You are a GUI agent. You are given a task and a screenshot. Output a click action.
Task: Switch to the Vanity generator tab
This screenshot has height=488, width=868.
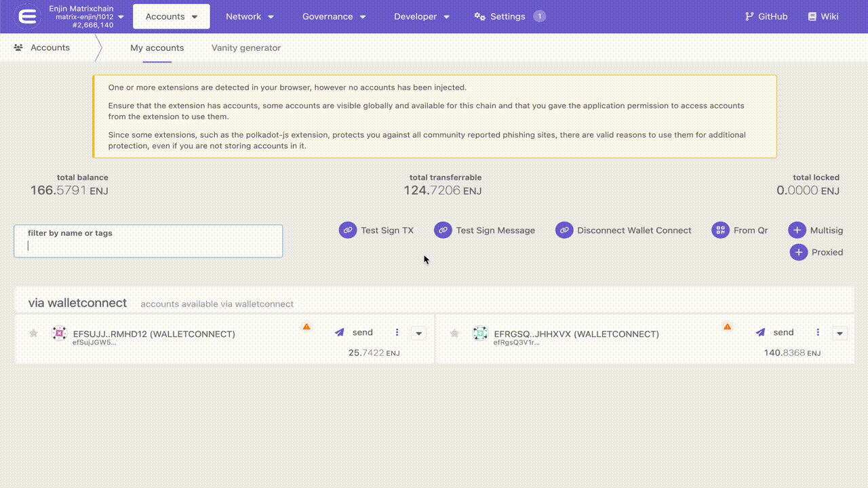click(x=246, y=48)
